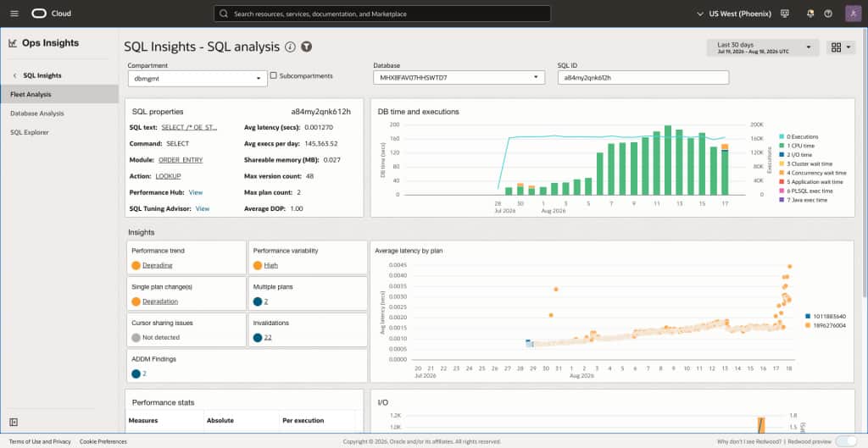
Task: Click the info icon beside SQL analysis title
Action: (290, 47)
